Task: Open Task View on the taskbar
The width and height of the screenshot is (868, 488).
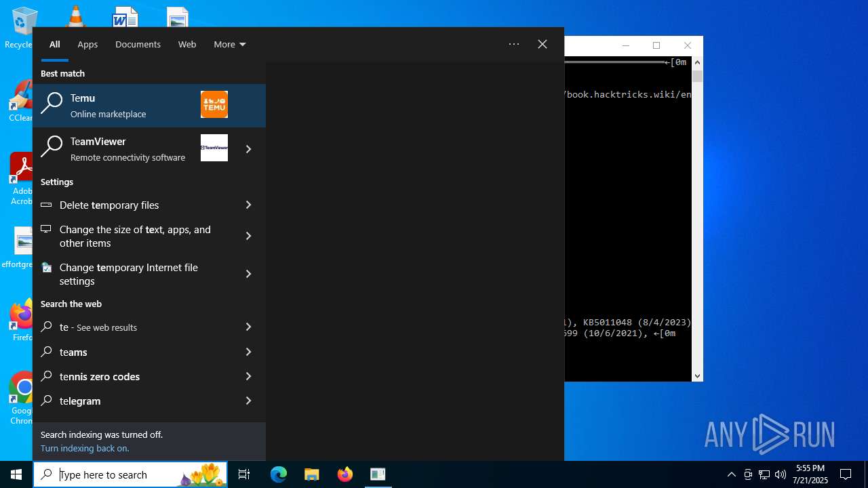Action: tap(244, 474)
